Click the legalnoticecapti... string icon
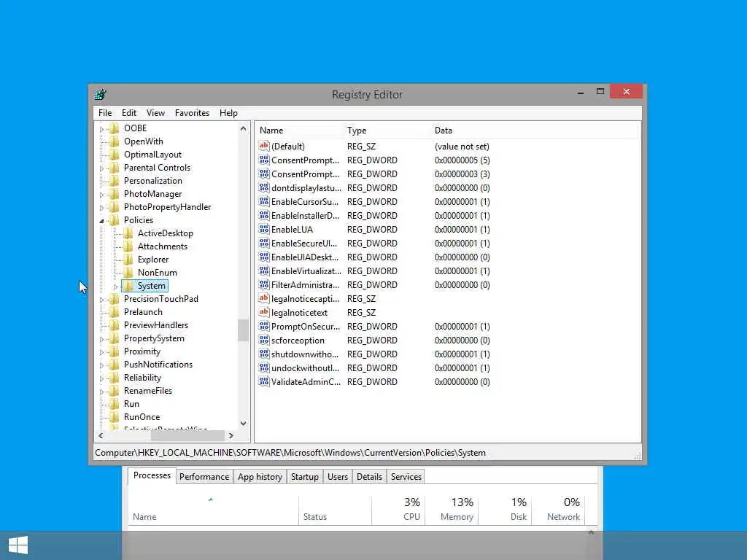Viewport: 747px width, 560px height. (x=264, y=298)
